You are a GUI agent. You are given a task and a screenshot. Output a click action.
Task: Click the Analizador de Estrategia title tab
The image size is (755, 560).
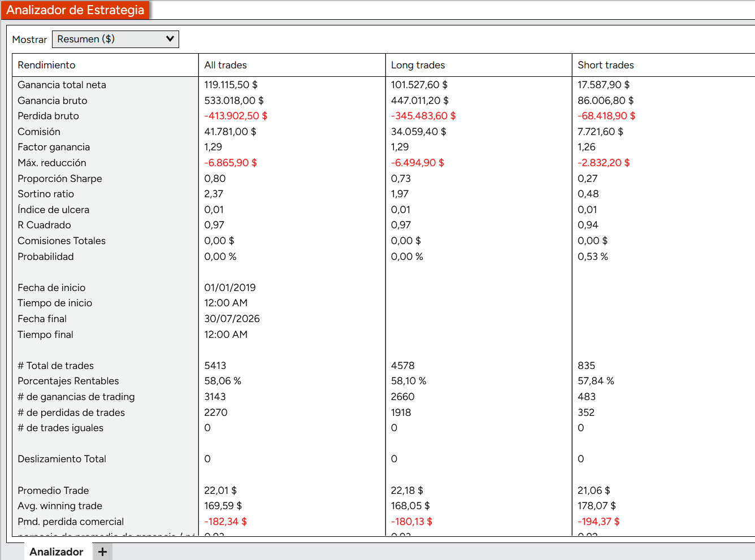[75, 10]
